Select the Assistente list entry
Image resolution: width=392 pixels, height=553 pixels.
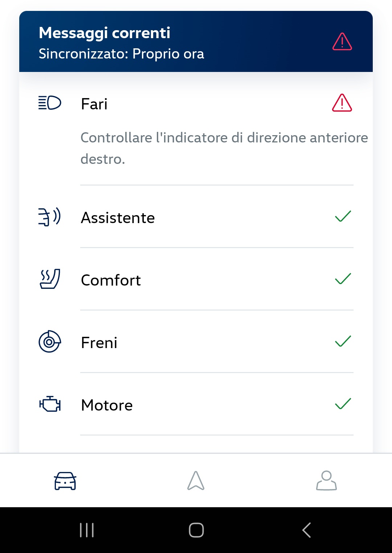196,217
